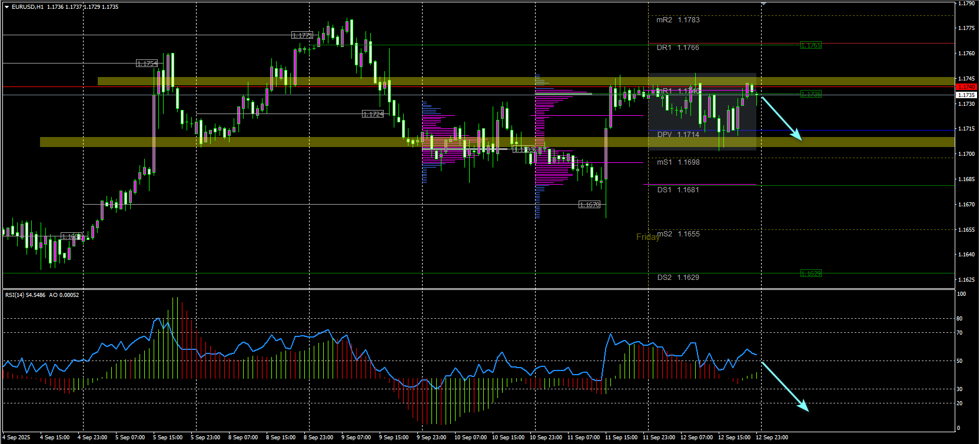Screen dimensions: 980x444
Task: Click the boxed 1.1724 price label
Action: tap(373, 114)
